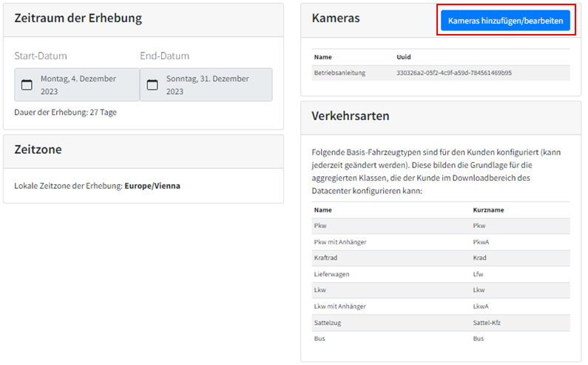Click the Dauer der Erhebung: 27 Tage text

coord(65,113)
